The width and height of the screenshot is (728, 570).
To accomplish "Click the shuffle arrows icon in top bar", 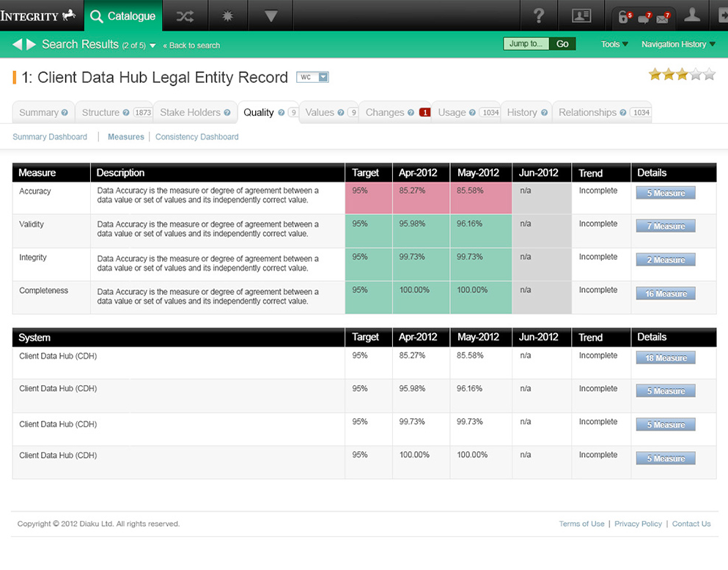I will pyautogui.click(x=185, y=16).
